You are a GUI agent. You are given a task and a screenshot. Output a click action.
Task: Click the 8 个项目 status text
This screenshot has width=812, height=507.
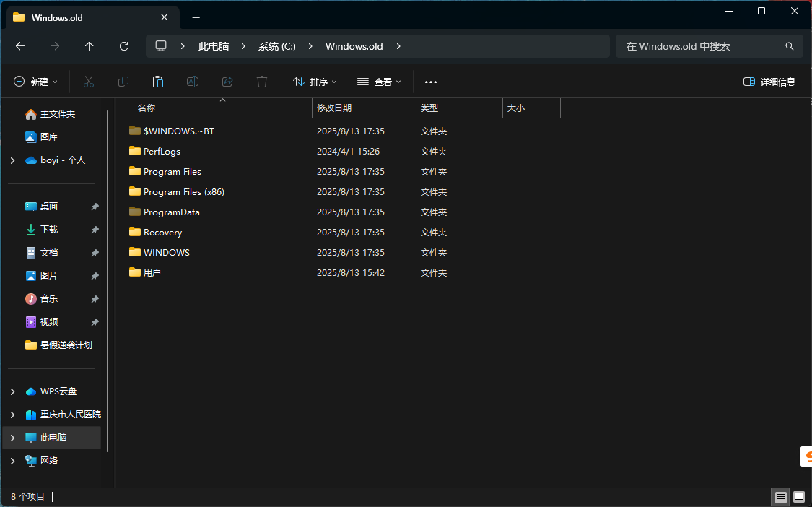[28, 497]
